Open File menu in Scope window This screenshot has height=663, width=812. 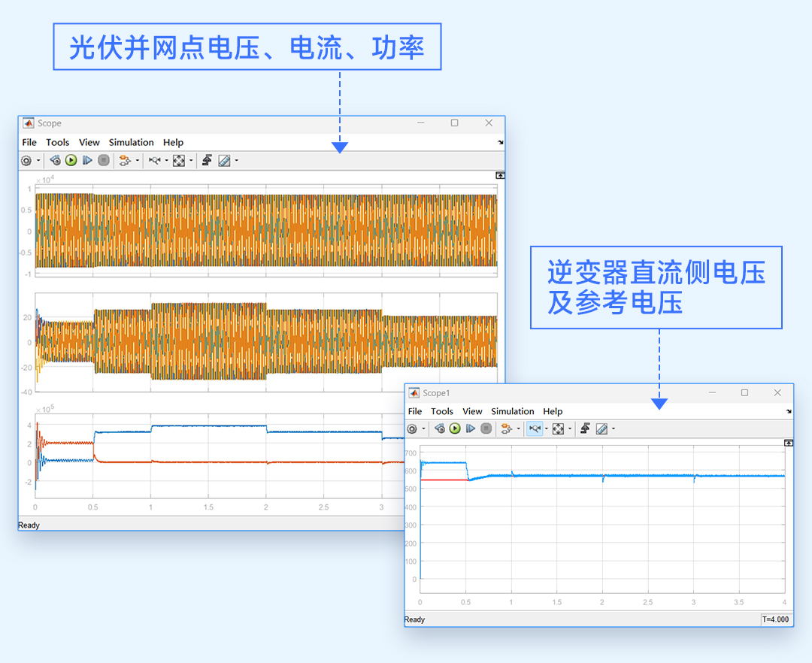coord(29,142)
